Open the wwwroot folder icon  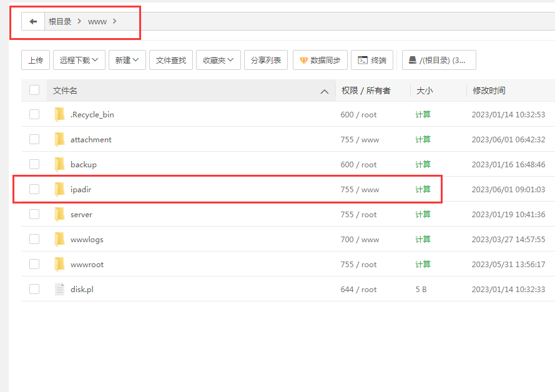[x=59, y=264]
